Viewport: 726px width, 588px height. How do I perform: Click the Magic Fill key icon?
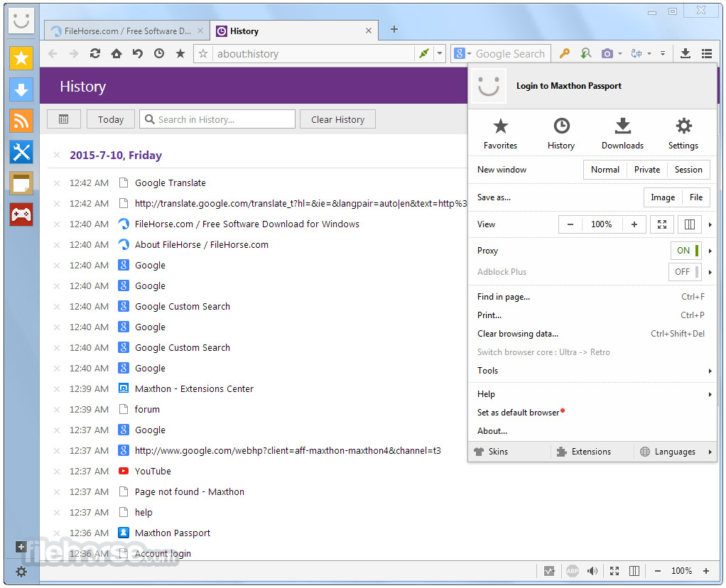pyautogui.click(x=564, y=54)
